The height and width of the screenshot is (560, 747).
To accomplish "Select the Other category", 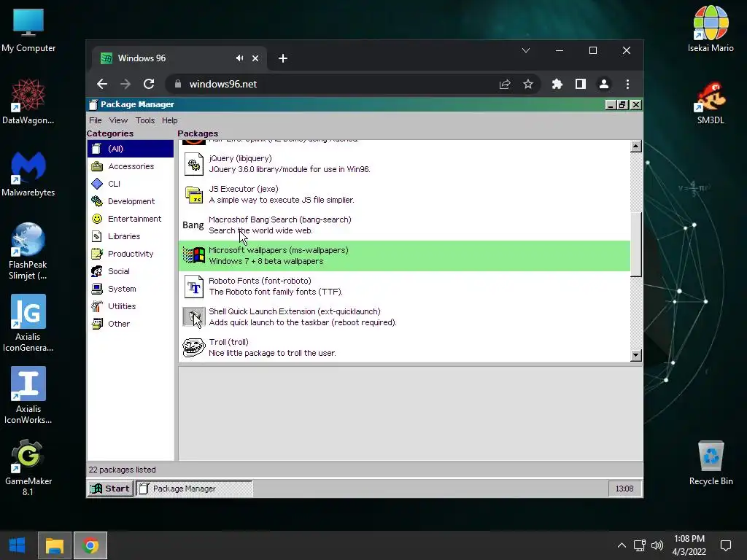I will tap(130, 324).
